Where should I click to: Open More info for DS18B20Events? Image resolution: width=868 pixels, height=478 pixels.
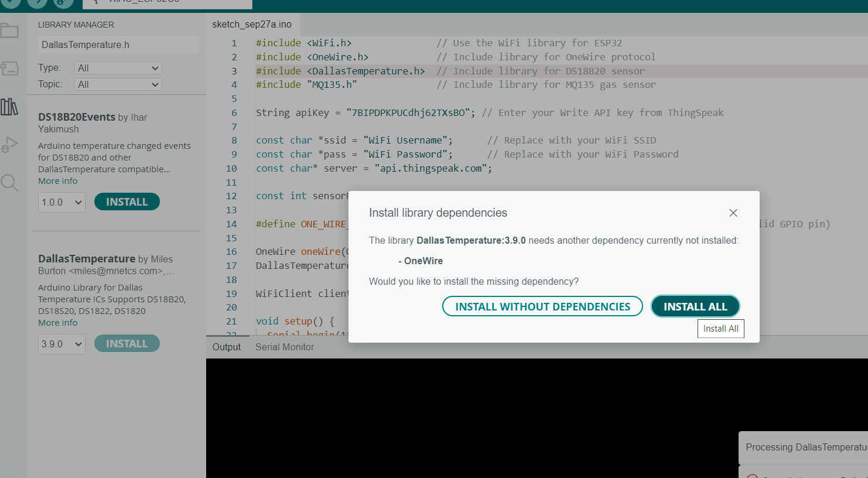[57, 181]
